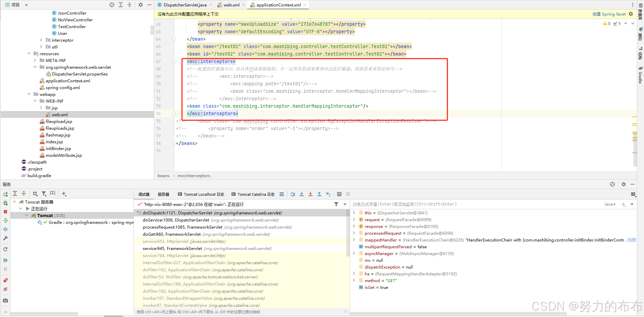Open the 调试器 debugger tab
The image size is (644, 317).
click(x=144, y=194)
